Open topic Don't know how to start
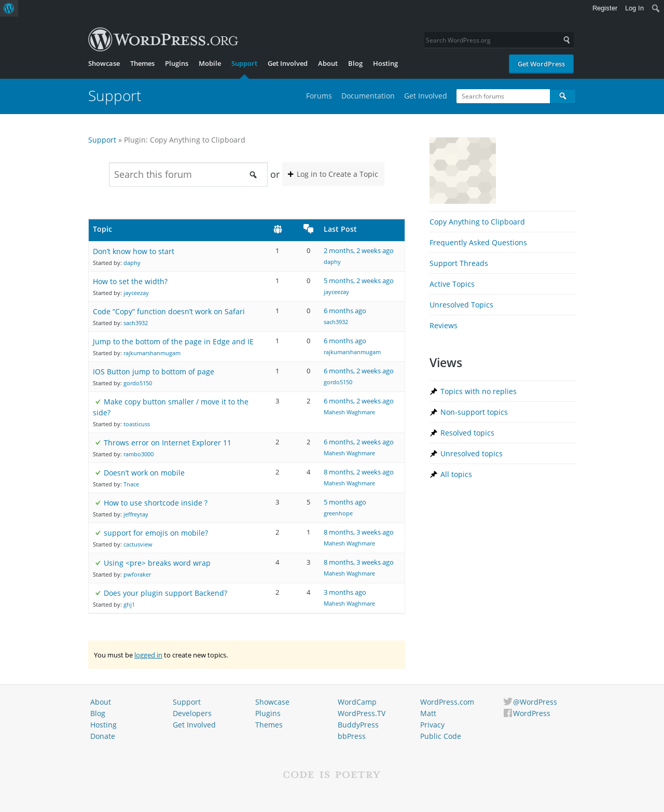 tap(133, 251)
